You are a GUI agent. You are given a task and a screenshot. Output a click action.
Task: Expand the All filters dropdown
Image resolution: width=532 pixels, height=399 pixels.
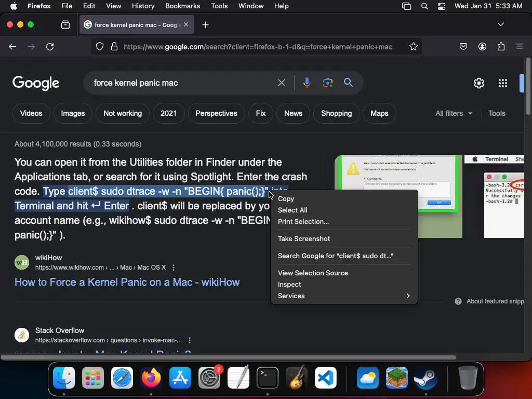(x=454, y=113)
